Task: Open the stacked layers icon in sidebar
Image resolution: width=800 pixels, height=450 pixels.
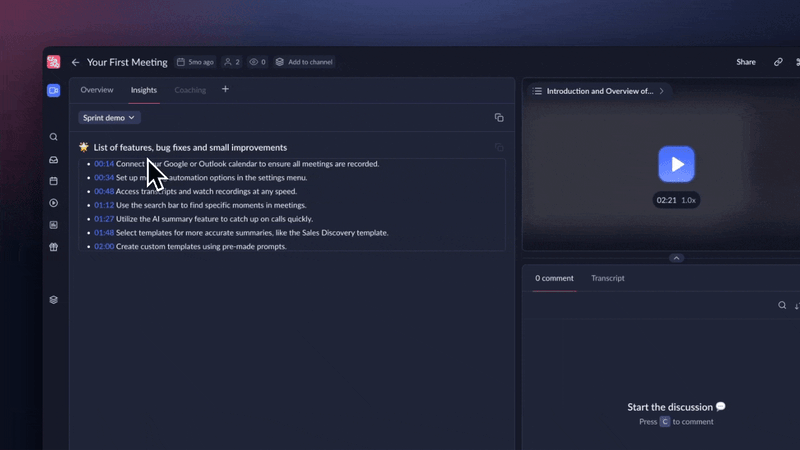Action: [54, 300]
